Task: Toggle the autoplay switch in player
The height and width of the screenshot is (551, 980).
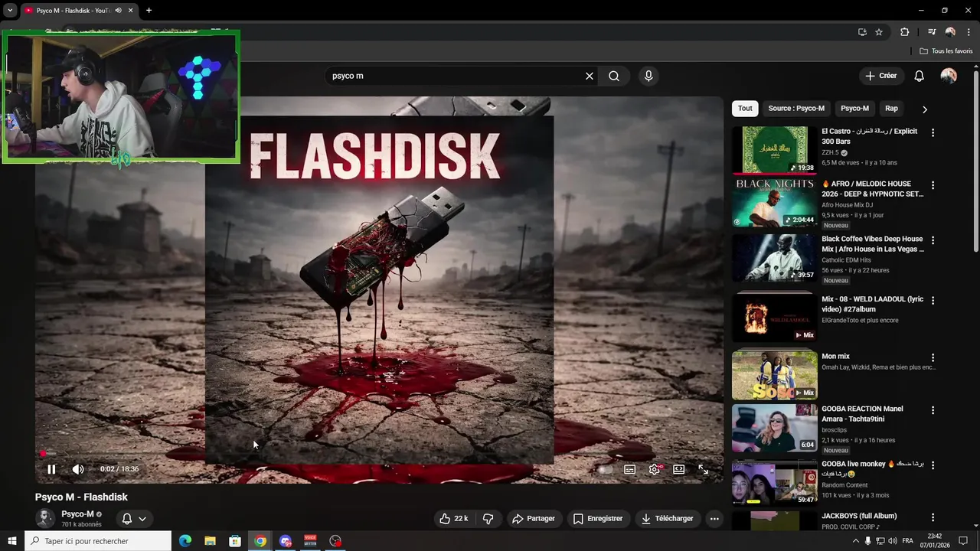Action: point(605,470)
